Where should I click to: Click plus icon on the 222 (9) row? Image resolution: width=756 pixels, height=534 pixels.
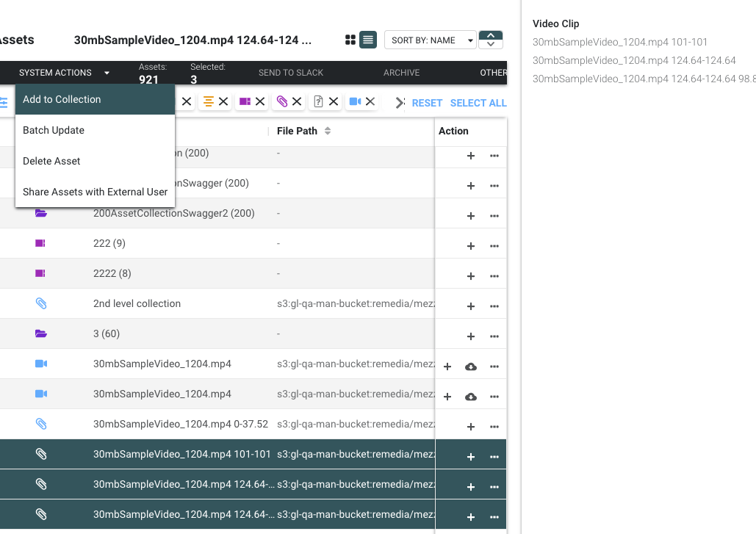click(471, 246)
